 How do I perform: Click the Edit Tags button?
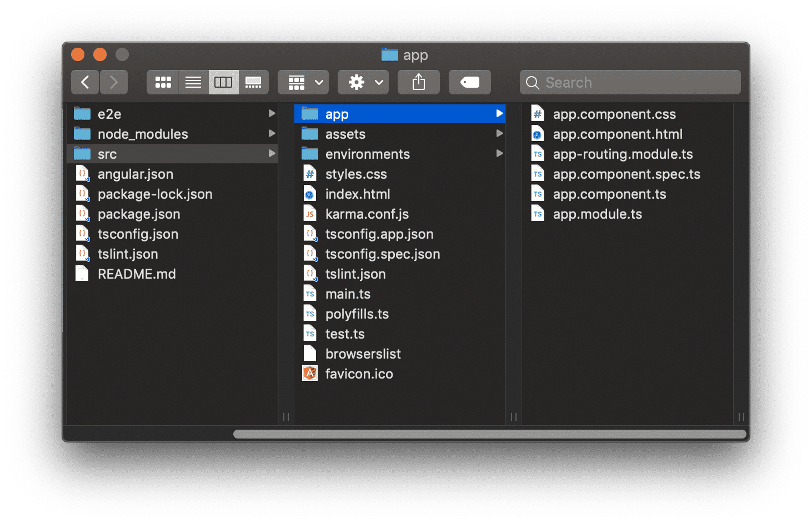(470, 83)
